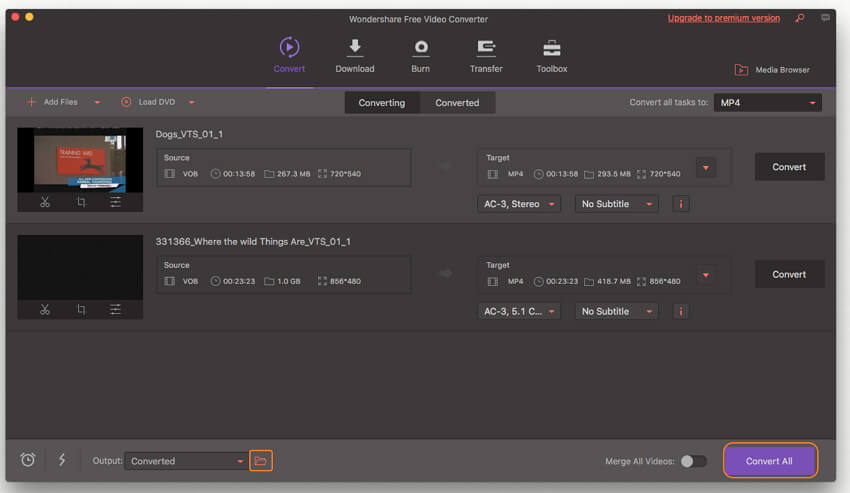
Task: Open the output folder icon
Action: click(x=260, y=461)
